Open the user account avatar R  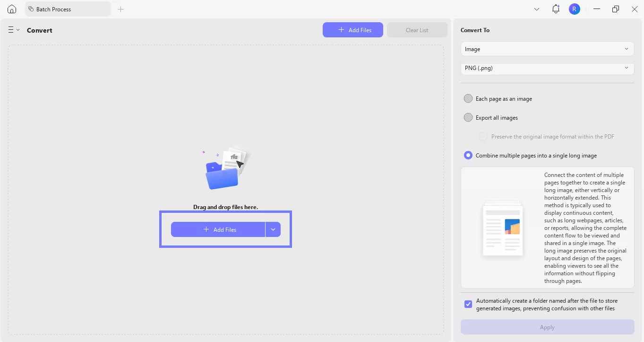[575, 9]
